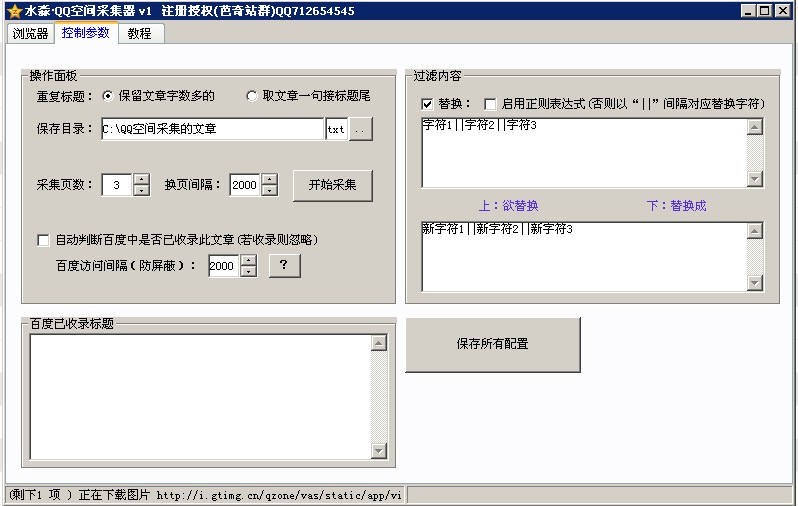Viewport: 798px width, 506px height.
Task: Click the 新字符1||新字符2||新字符3 text area
Action: [584, 257]
